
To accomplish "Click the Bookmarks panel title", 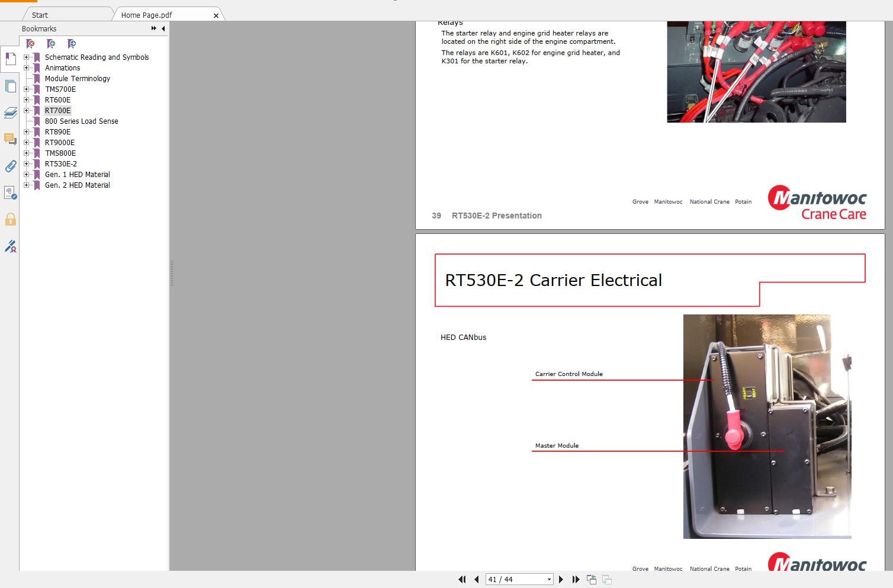I will point(39,28).
